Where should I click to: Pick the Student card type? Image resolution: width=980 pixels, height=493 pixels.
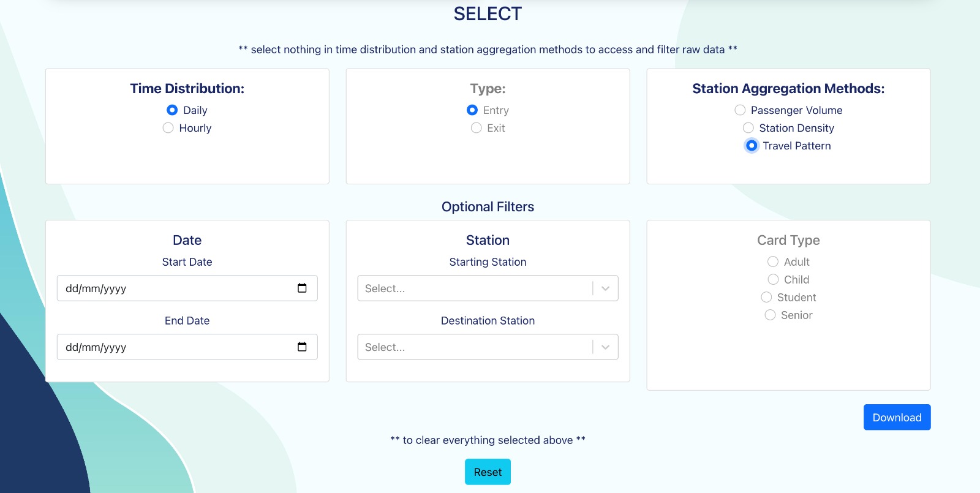(x=766, y=298)
